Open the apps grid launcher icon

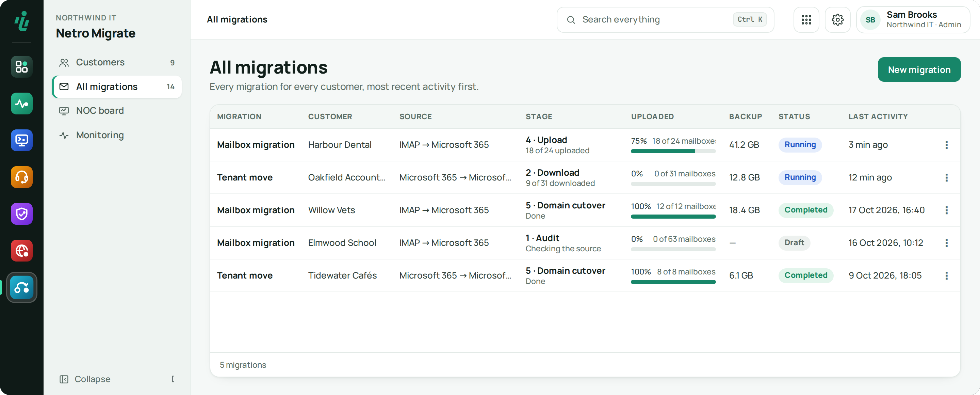[806, 20]
